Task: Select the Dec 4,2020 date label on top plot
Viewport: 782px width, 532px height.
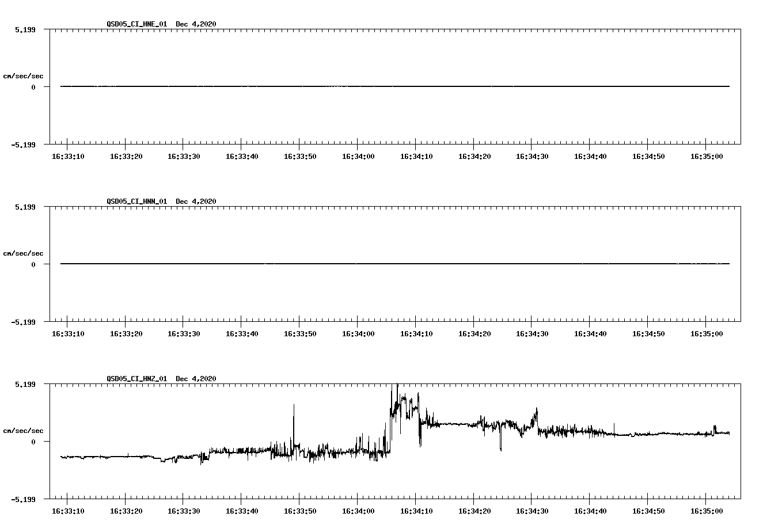Action: (196, 24)
